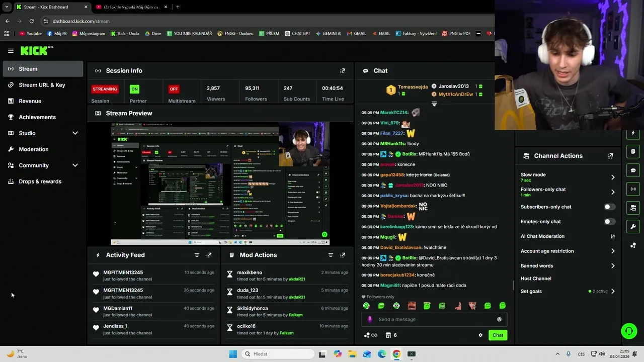Click Host Channel option
644x362 pixels.
(x=536, y=279)
